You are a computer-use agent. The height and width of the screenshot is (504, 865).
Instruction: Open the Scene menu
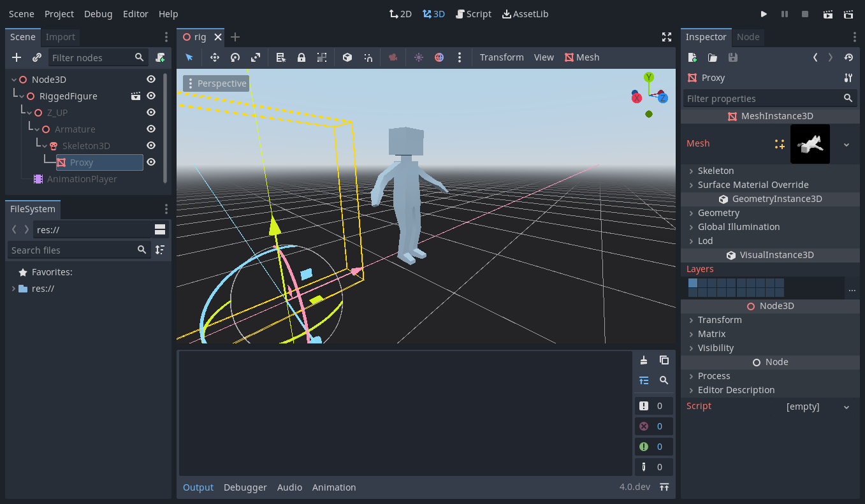click(21, 13)
